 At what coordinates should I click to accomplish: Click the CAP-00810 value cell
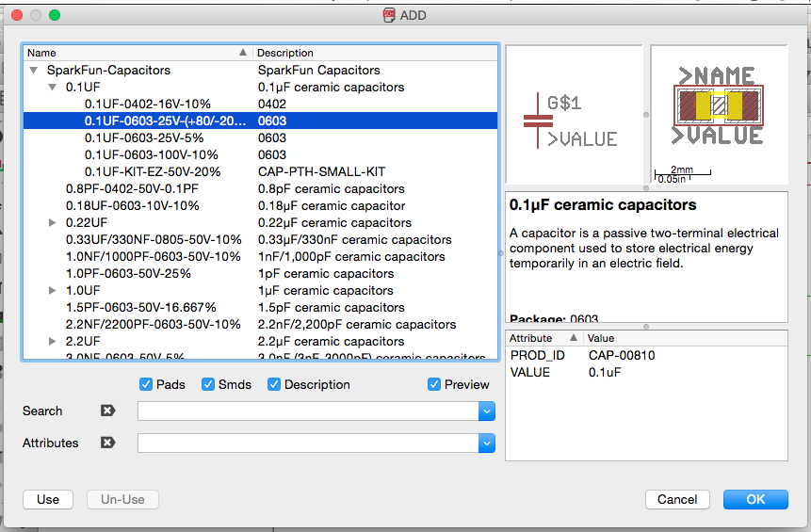click(x=622, y=355)
